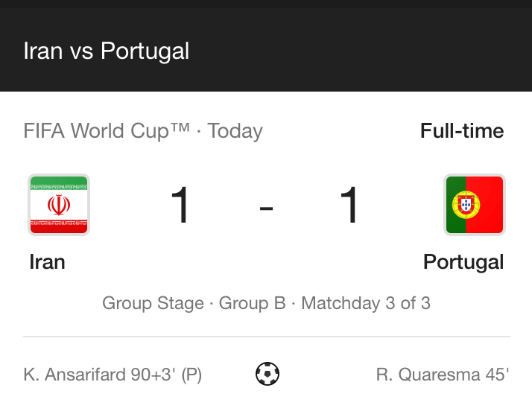The image size is (532, 417).
Task: Click scorer R. Quaresma 45'
Action: click(x=443, y=375)
